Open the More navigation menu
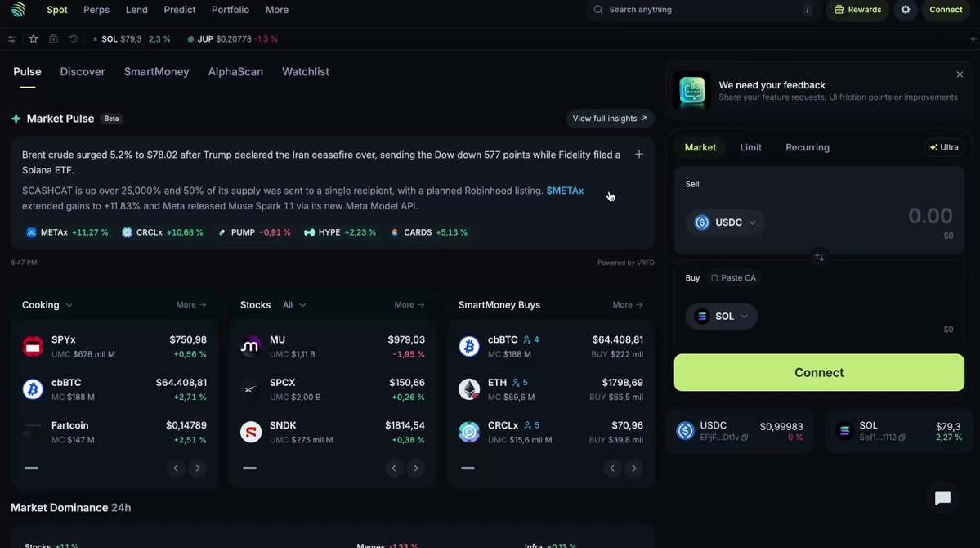Image resolution: width=980 pixels, height=548 pixels. coord(277,9)
